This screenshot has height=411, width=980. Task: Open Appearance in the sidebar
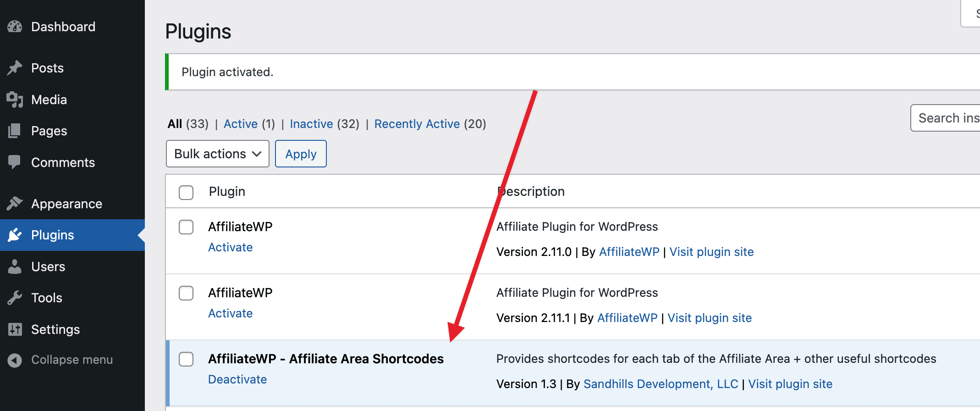(x=66, y=204)
